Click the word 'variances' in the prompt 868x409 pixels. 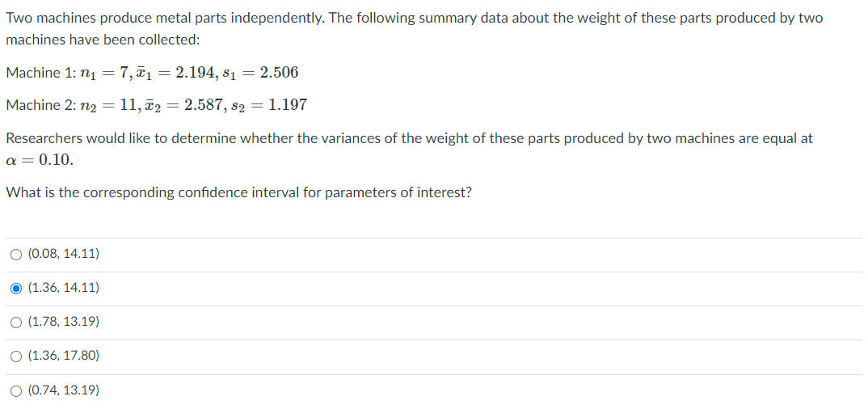[353, 138]
